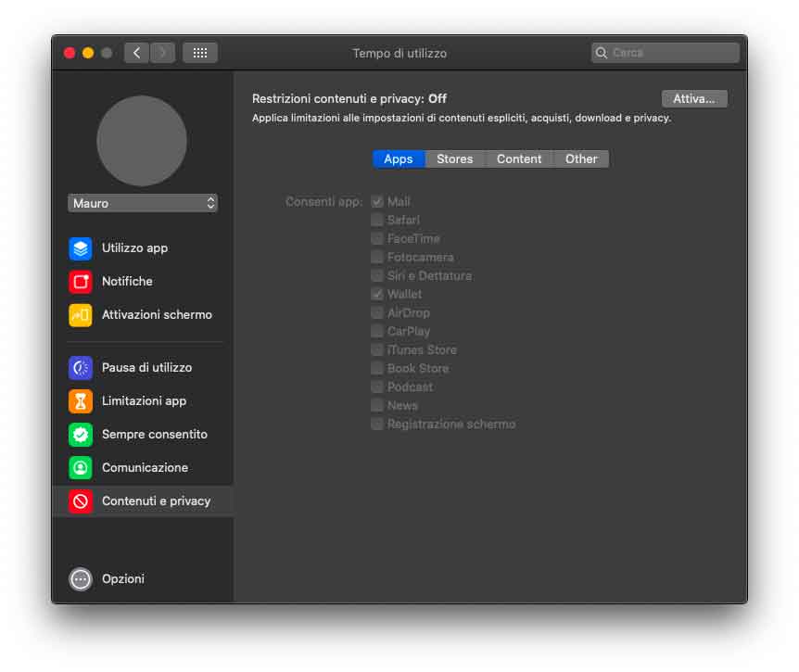Click the search magnifier icon
Screen dimensions: 799x672
[602, 53]
